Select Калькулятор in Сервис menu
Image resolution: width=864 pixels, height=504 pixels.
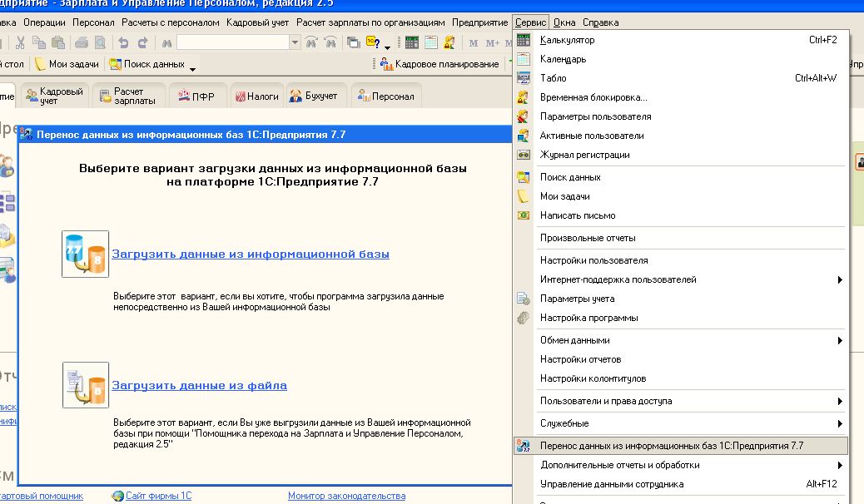point(681,40)
